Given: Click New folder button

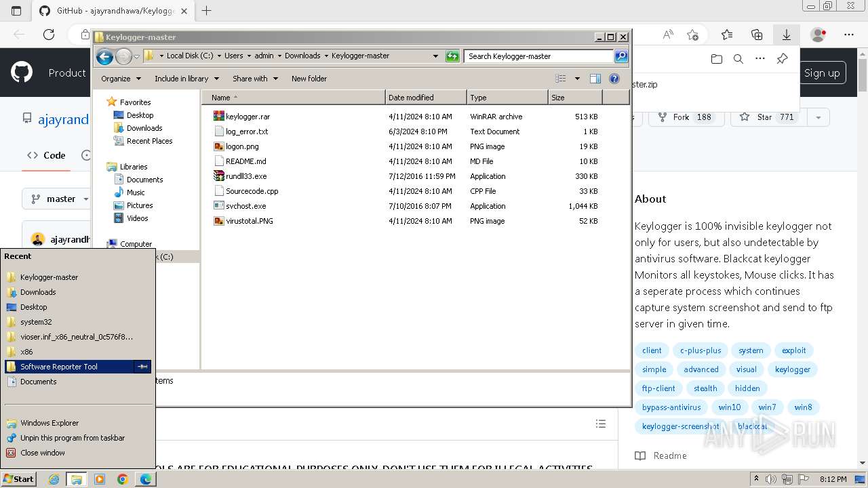Looking at the screenshot, I should 309,79.
